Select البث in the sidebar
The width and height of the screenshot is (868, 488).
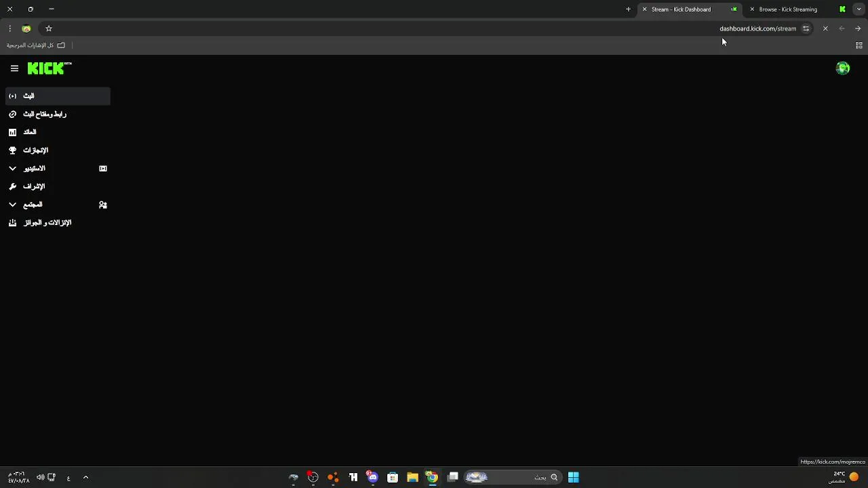coord(58,96)
